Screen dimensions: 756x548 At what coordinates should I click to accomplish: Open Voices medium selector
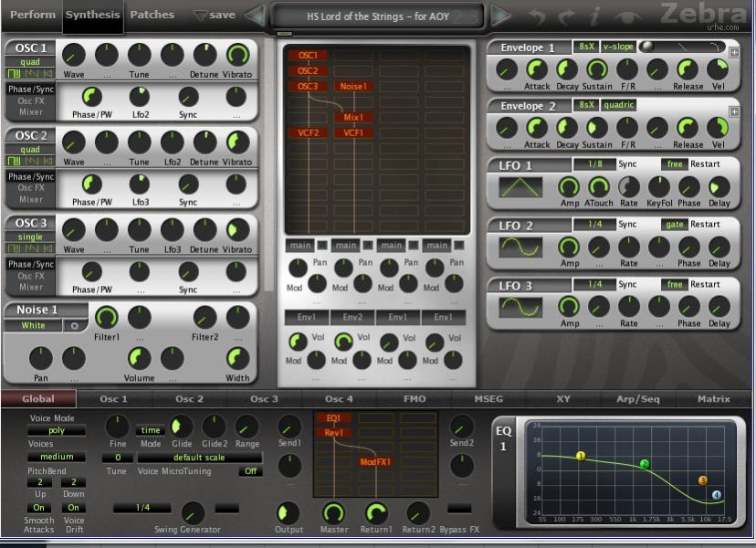57,457
